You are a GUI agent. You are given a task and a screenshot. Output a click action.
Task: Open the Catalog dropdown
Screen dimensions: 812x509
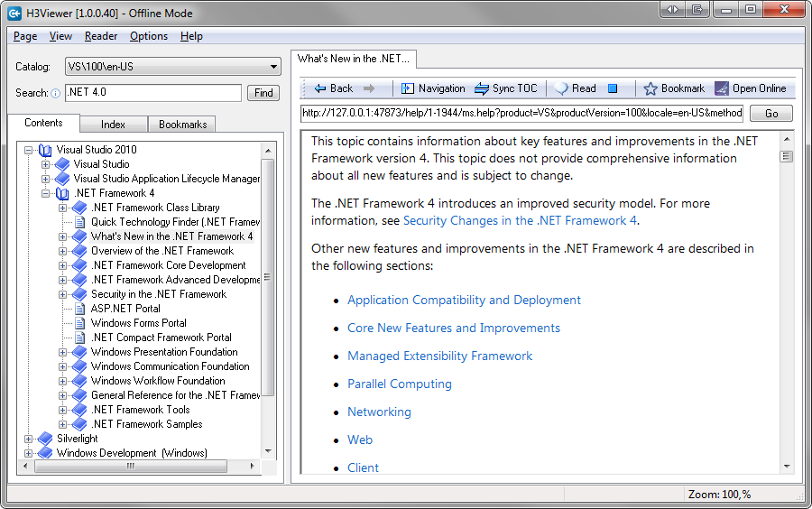coord(173,67)
